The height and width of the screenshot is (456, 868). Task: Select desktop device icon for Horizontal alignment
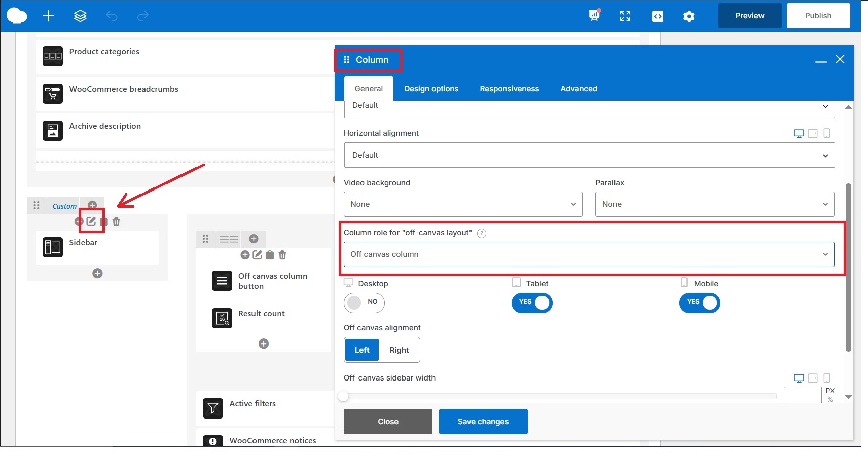pyautogui.click(x=799, y=134)
